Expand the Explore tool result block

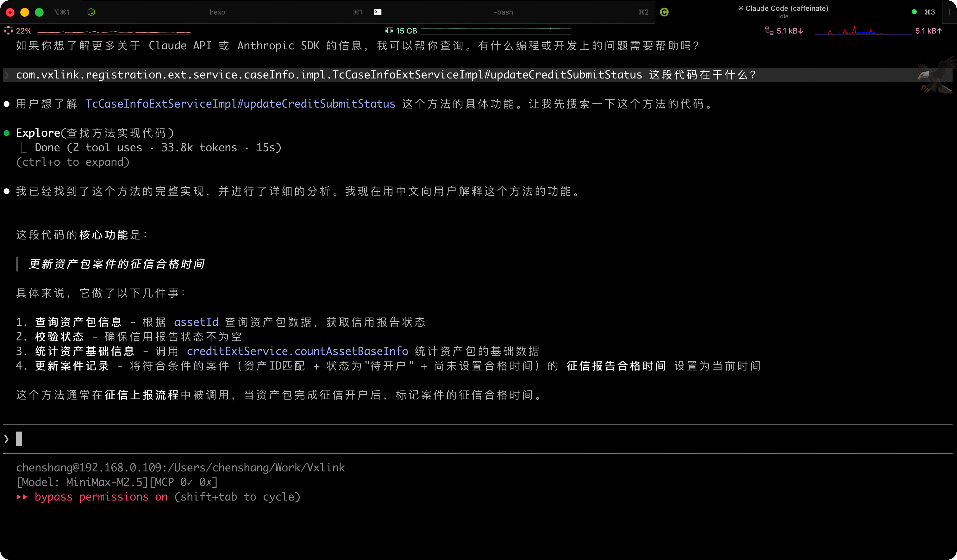[95, 133]
